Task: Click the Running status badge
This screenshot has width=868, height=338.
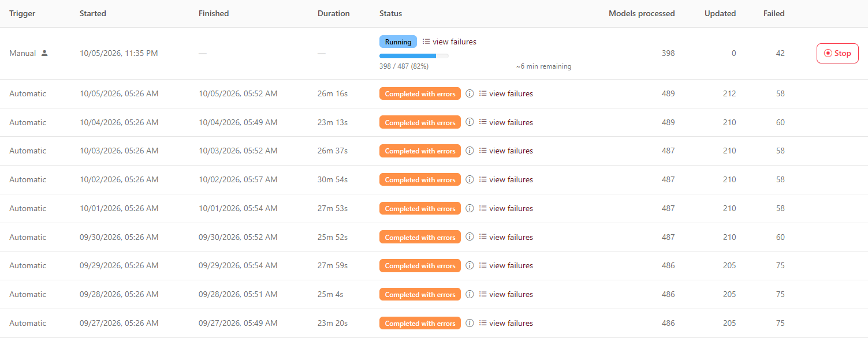Action: tap(398, 42)
